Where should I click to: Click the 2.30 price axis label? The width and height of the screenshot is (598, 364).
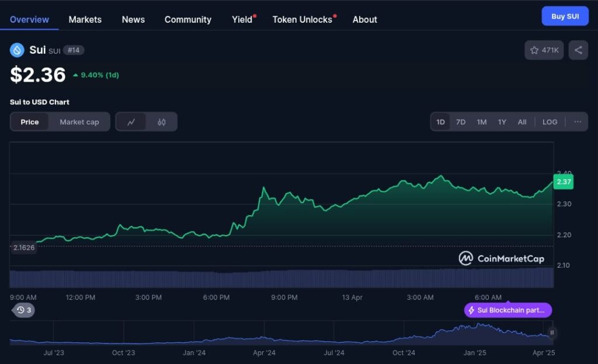(564, 204)
